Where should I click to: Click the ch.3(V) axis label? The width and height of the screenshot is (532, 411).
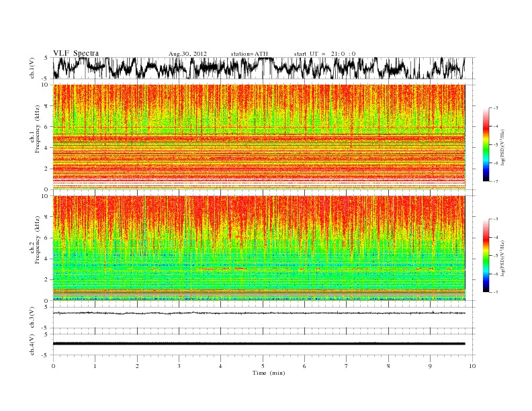(x=32, y=318)
